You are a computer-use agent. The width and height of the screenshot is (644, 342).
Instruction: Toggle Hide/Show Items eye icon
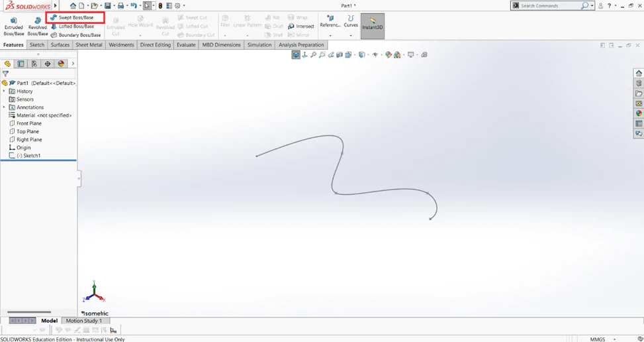pos(375,54)
